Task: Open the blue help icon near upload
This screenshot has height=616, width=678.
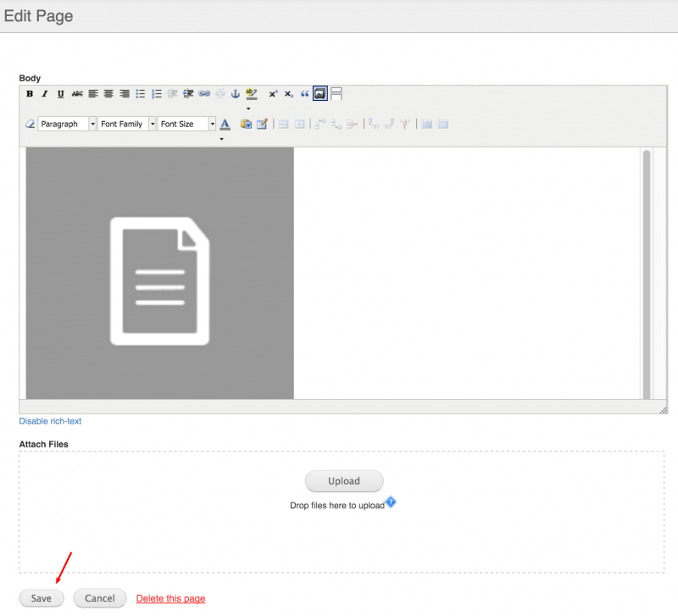Action: [x=391, y=502]
